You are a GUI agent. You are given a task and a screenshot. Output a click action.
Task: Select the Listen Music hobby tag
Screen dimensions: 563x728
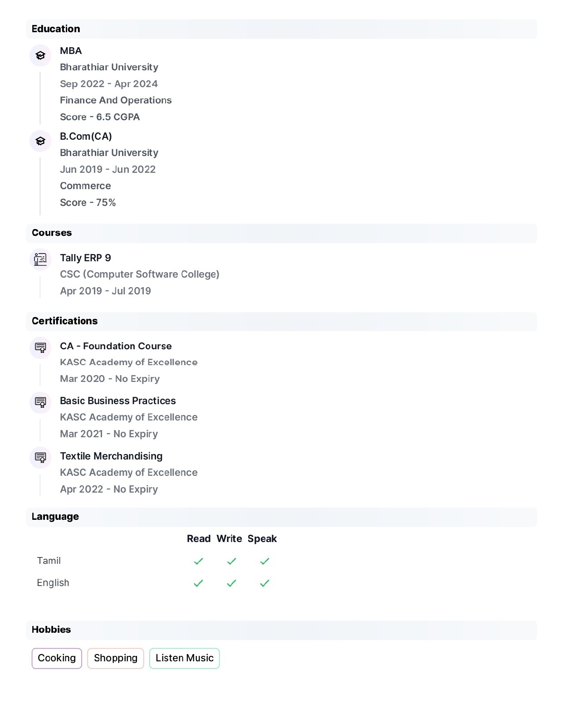click(x=184, y=658)
